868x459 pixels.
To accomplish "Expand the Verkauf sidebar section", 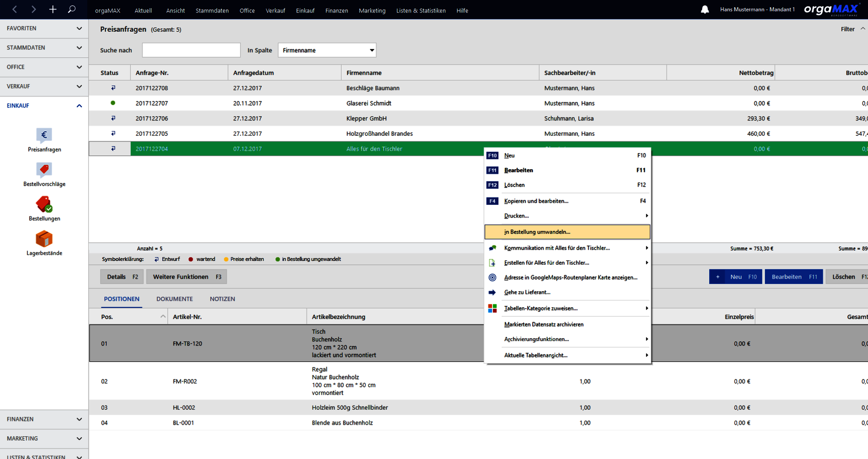I will [x=44, y=86].
